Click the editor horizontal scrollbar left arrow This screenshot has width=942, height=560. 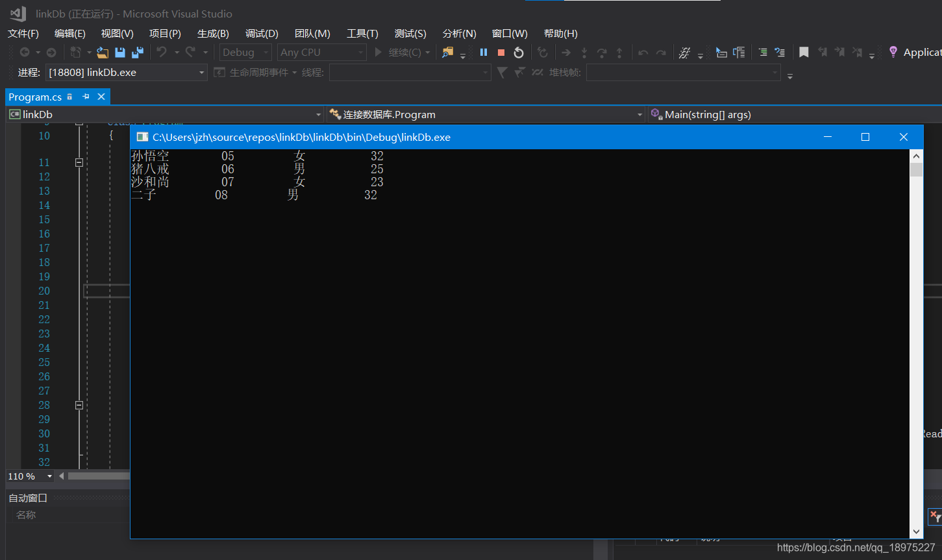pyautogui.click(x=62, y=476)
